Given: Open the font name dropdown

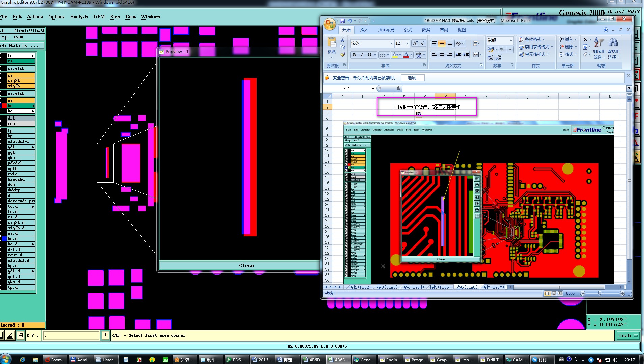Looking at the screenshot, I should click(x=392, y=43).
